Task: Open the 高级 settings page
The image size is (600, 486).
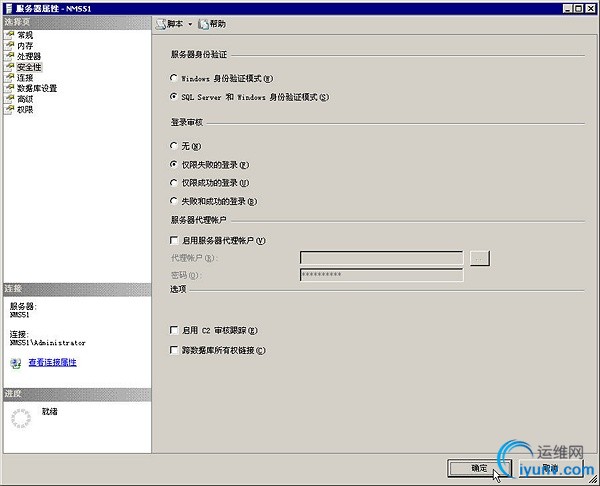Action: click(x=25, y=99)
